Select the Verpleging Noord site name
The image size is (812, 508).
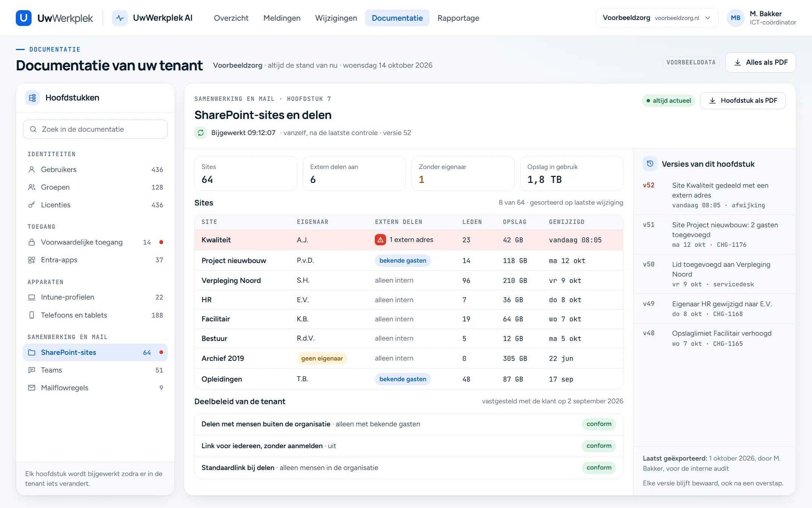(231, 280)
